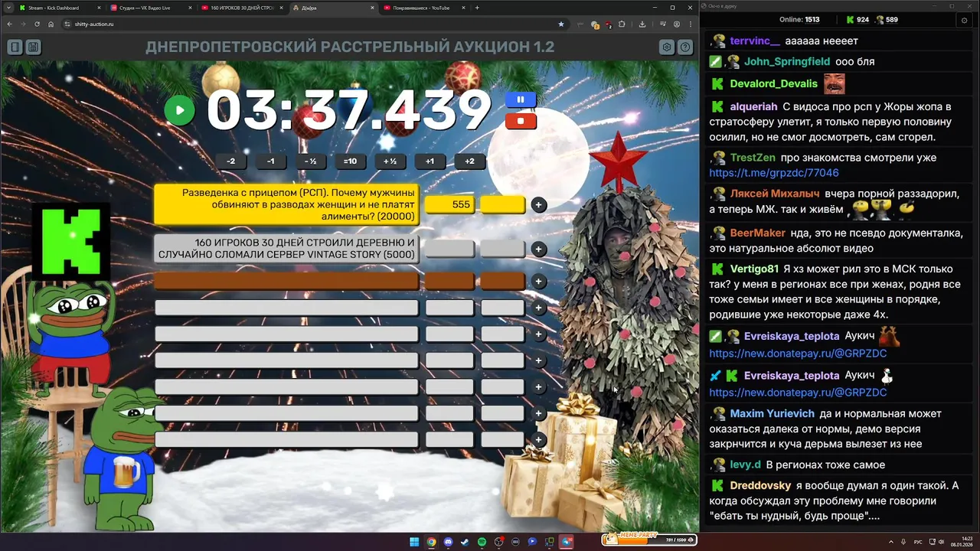The width and height of the screenshot is (980, 551).
Task: Open the browser three-dot menu
Action: pyautogui.click(x=691, y=24)
